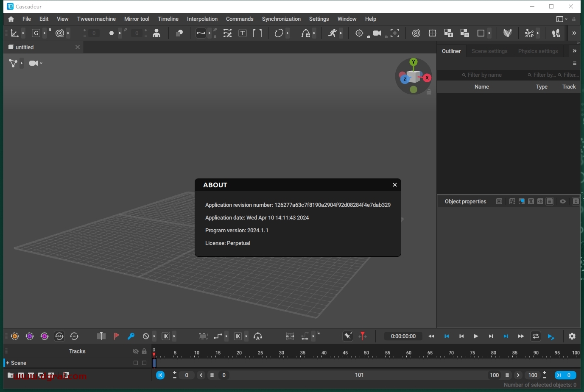This screenshot has height=392, width=584.
Task: Click the running figure icon in toolbar
Action: click(x=333, y=33)
